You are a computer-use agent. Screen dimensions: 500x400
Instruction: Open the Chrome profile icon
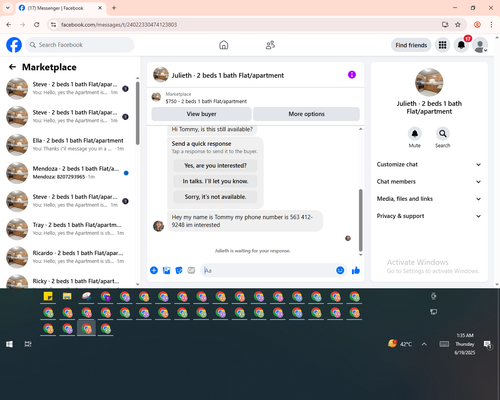click(x=477, y=25)
